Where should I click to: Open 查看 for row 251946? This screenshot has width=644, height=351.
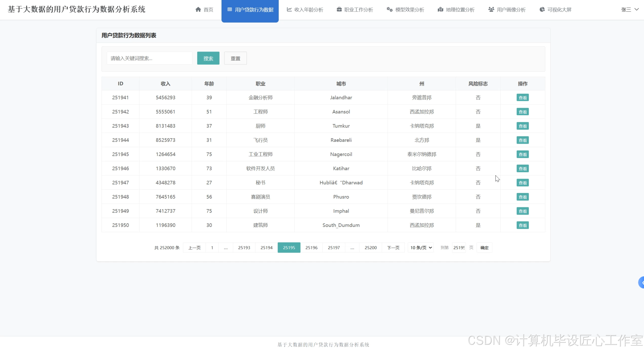523,169
